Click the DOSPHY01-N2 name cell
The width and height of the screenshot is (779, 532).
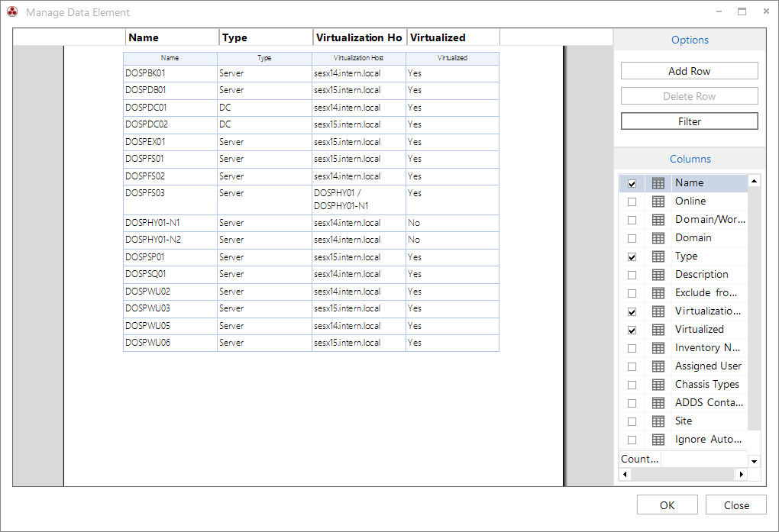coord(170,240)
